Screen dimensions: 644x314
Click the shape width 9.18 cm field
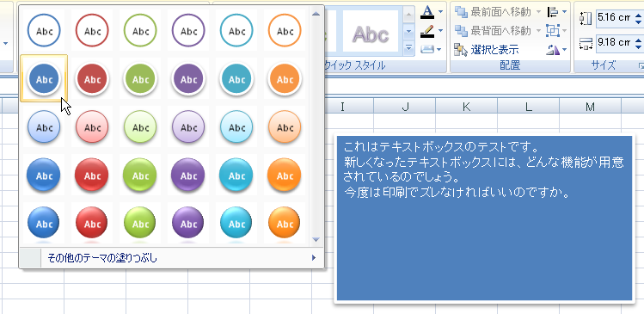point(614,42)
